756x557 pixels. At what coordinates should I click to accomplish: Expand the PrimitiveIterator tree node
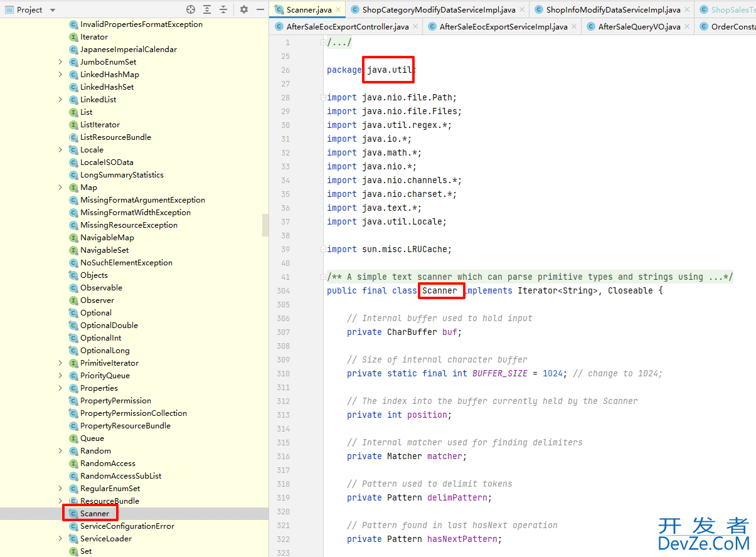[60, 363]
